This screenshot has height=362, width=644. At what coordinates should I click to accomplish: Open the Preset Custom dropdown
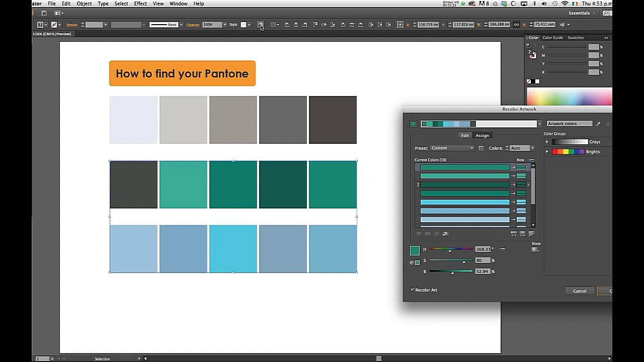(452, 148)
